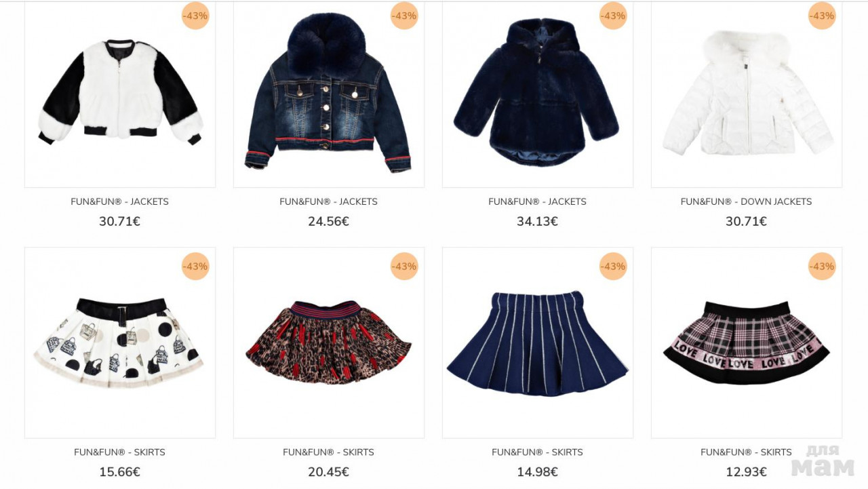View the leopard print red skirt product
Viewport: 868px width, 489px height.
(x=329, y=343)
